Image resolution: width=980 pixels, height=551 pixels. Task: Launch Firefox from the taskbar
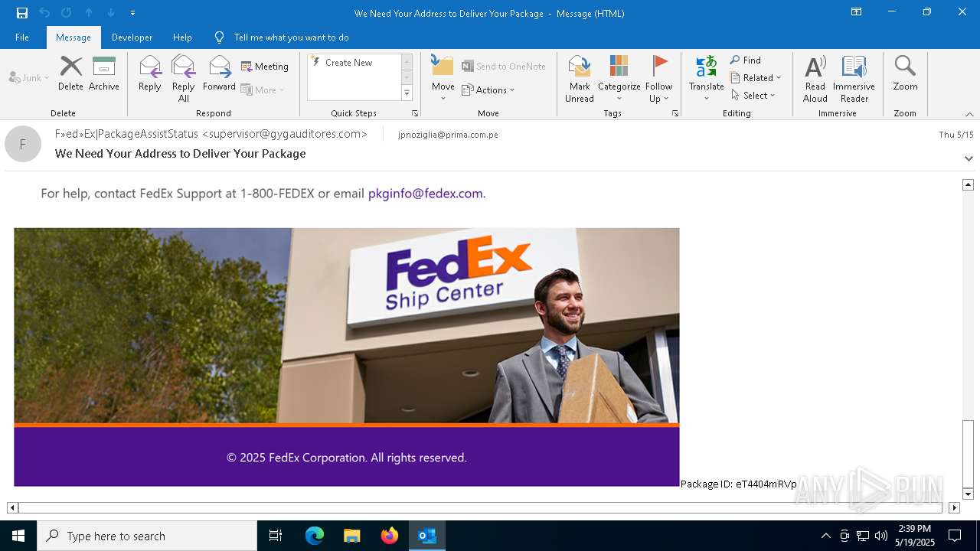(x=390, y=536)
